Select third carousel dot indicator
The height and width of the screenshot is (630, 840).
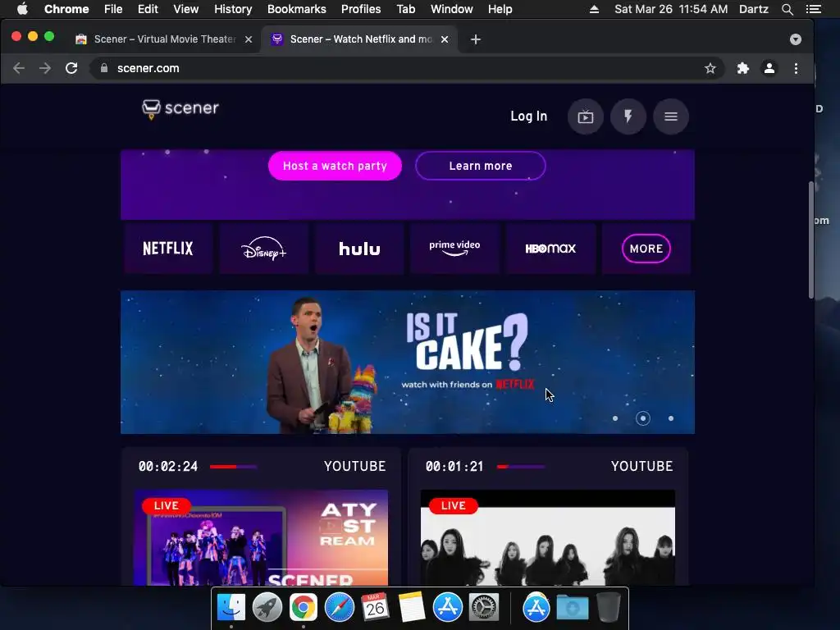(671, 418)
